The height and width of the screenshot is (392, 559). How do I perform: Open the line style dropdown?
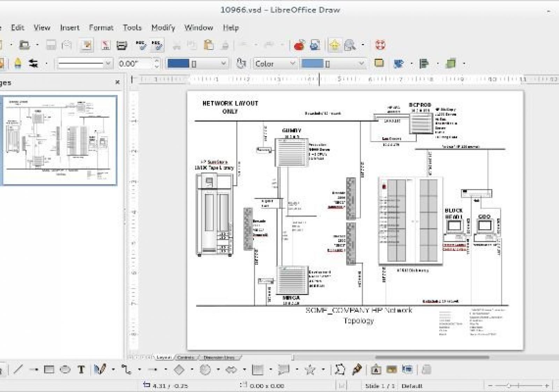108,64
